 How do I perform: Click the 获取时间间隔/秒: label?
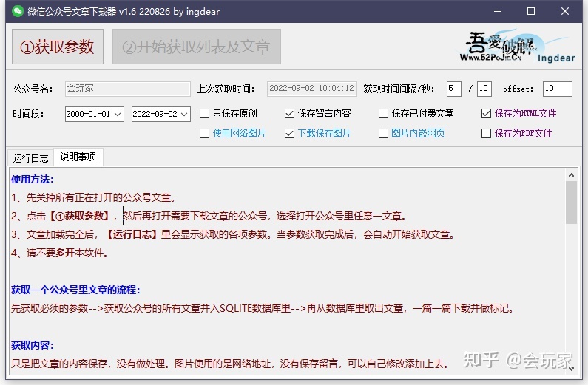coord(399,89)
